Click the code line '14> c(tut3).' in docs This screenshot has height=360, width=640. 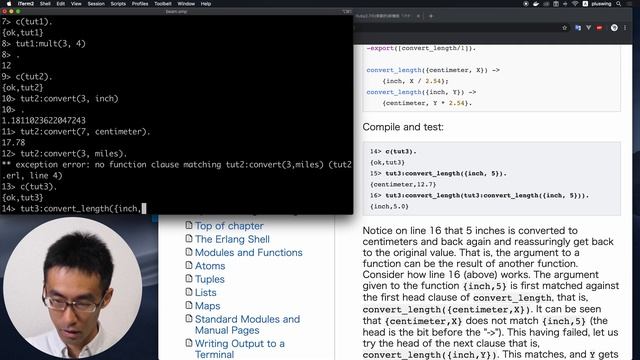coord(393,151)
